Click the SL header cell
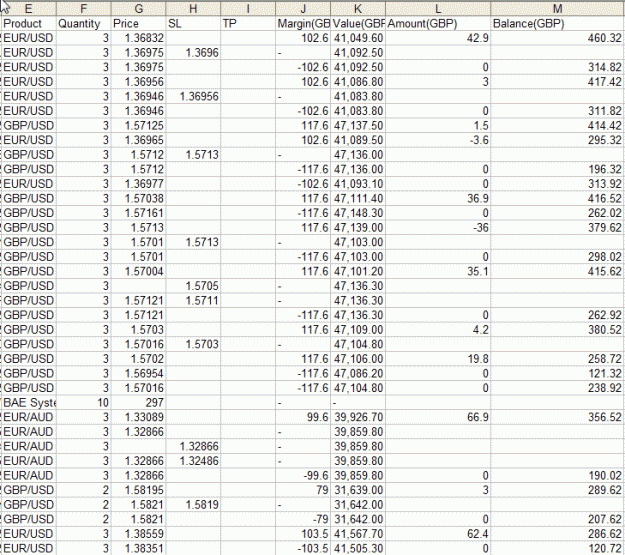 (193, 24)
